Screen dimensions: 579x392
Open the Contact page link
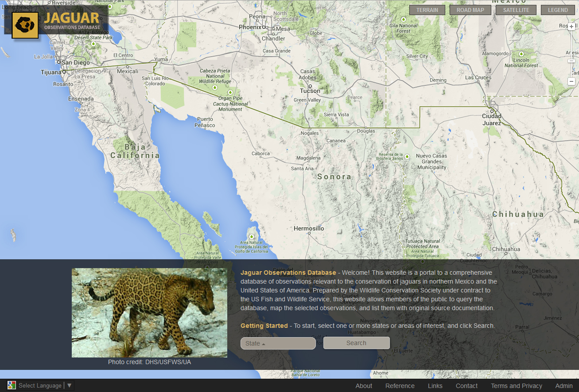467,386
